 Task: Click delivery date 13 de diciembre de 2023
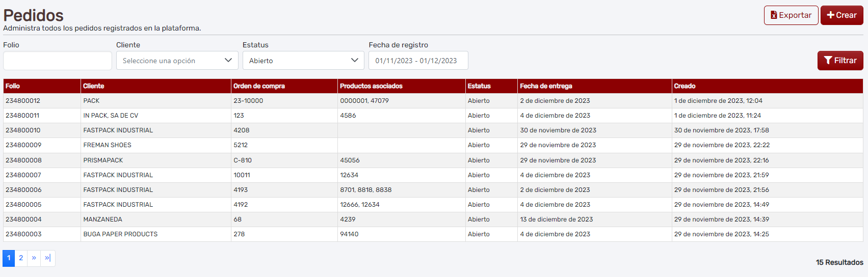tap(557, 219)
